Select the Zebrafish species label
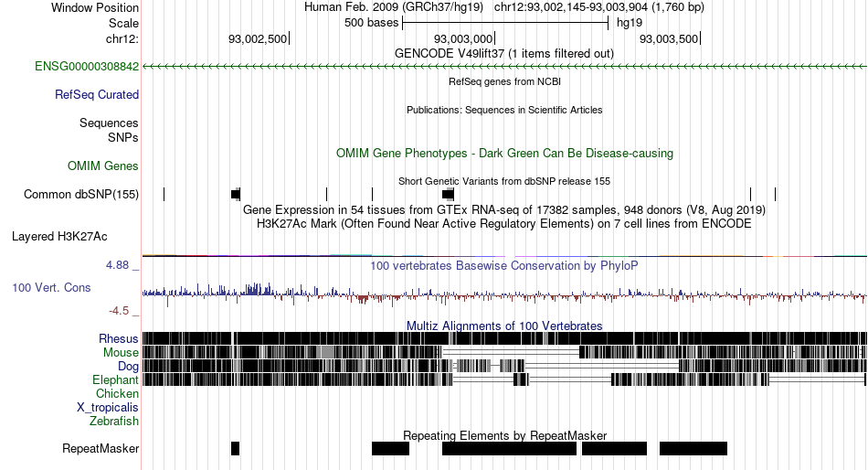 [x=114, y=422]
